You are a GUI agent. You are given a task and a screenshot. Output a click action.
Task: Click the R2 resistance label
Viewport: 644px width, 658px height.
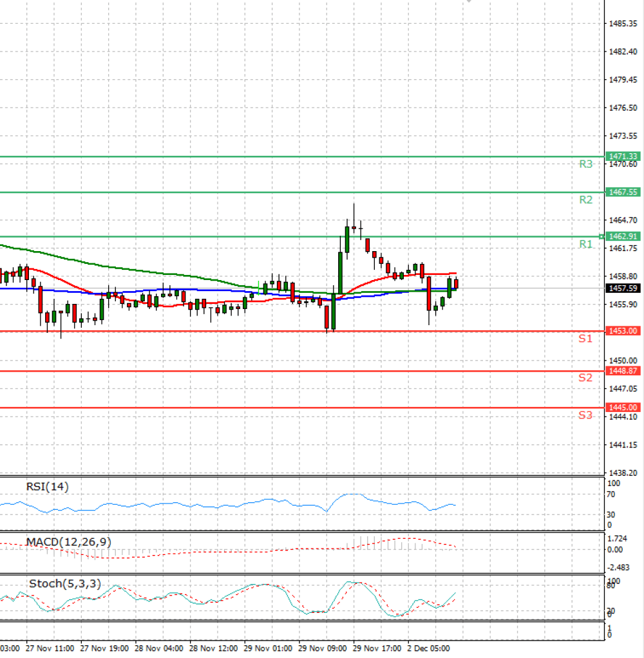tap(585, 200)
